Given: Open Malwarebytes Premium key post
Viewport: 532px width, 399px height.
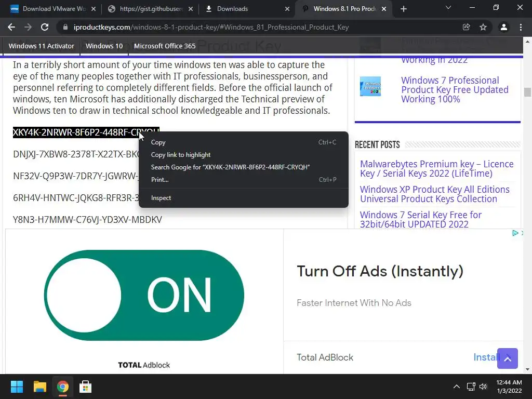Looking at the screenshot, I should pos(436,169).
